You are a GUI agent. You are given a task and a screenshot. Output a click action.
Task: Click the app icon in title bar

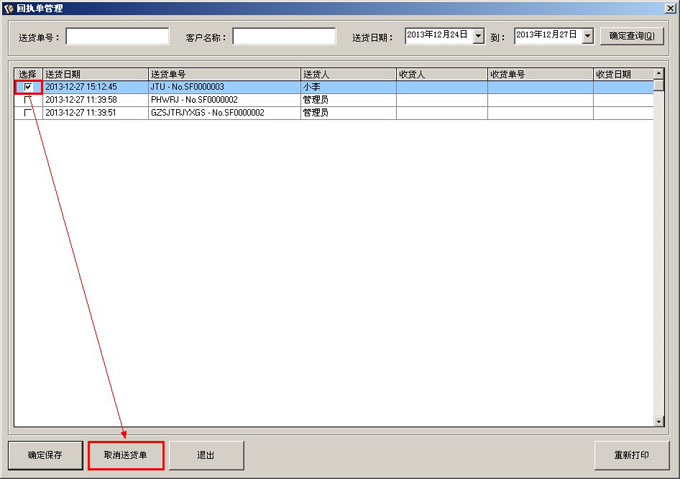9,8
